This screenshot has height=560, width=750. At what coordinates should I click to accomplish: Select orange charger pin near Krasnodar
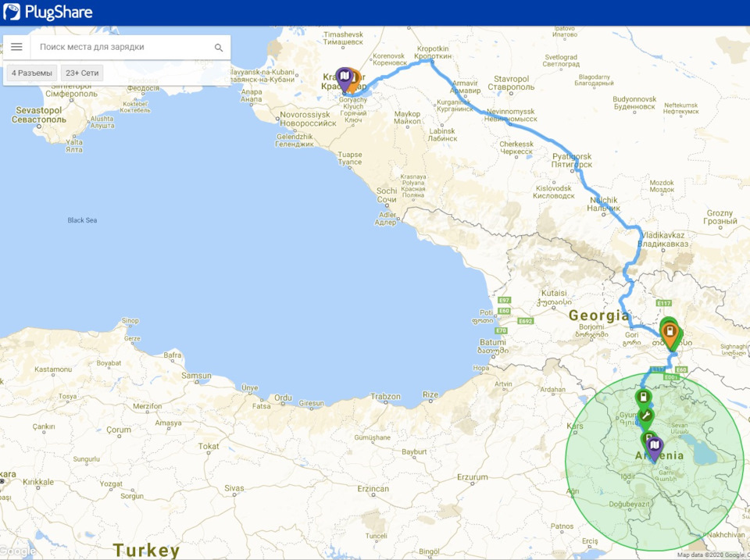(355, 80)
